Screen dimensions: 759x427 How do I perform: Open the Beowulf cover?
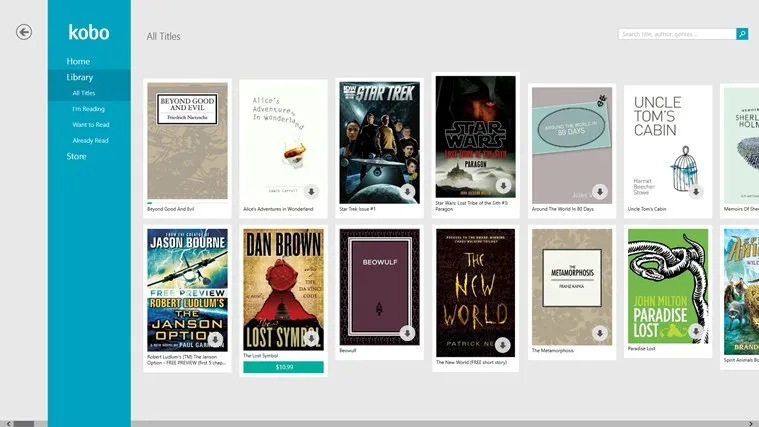[380, 287]
